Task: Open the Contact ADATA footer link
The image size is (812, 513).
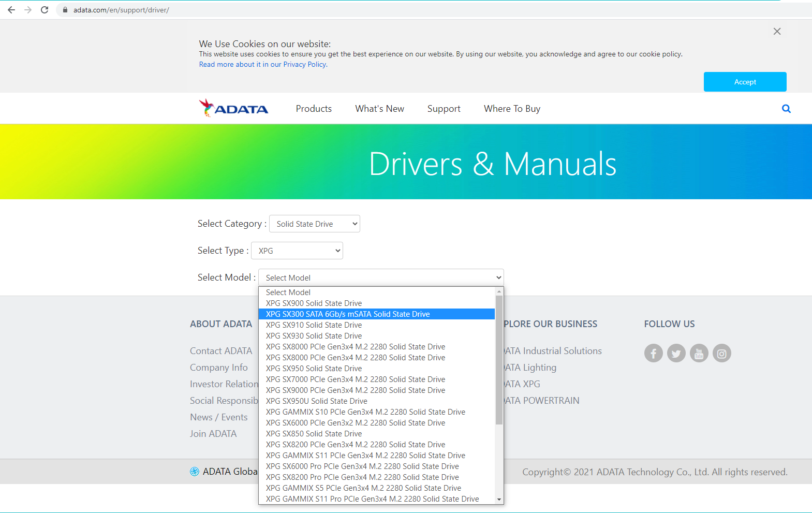Action: pos(221,351)
